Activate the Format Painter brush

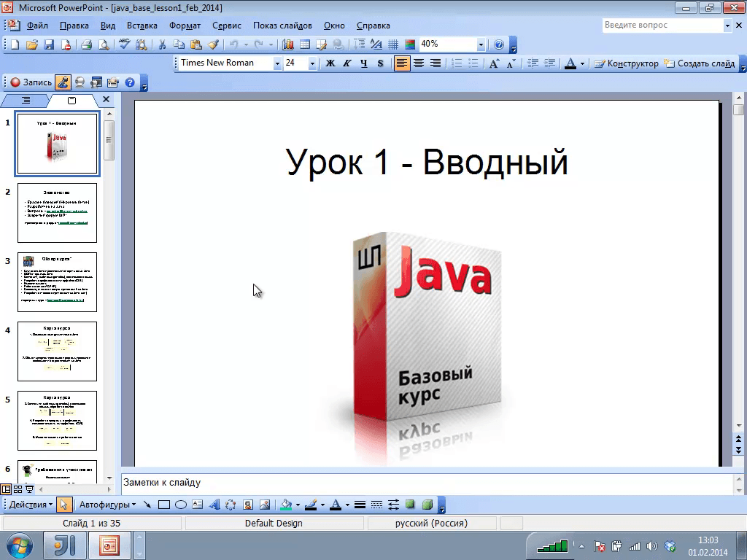213,44
